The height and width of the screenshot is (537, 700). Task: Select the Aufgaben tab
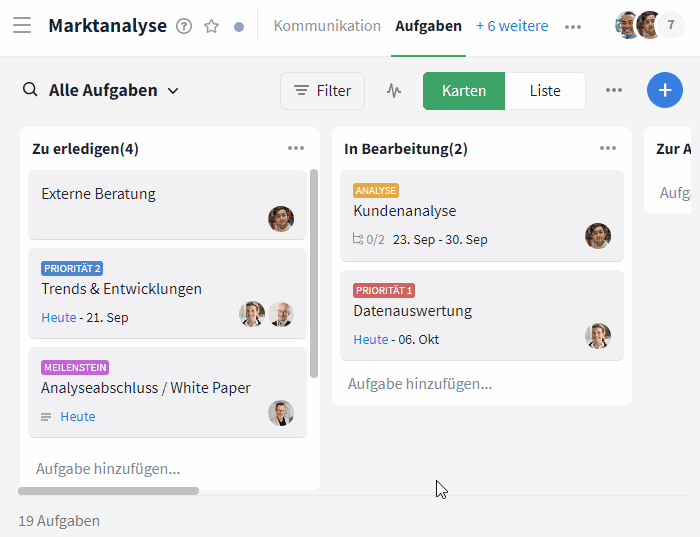point(429,26)
